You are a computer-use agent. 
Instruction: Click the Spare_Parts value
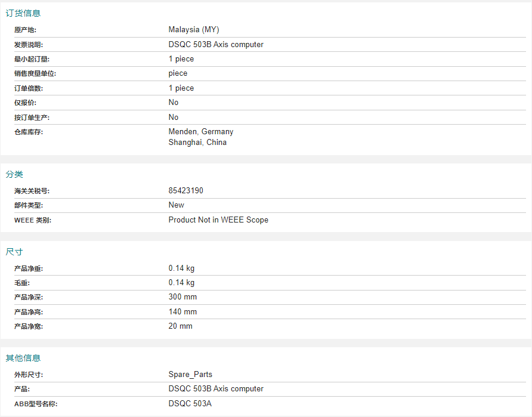pyautogui.click(x=190, y=375)
